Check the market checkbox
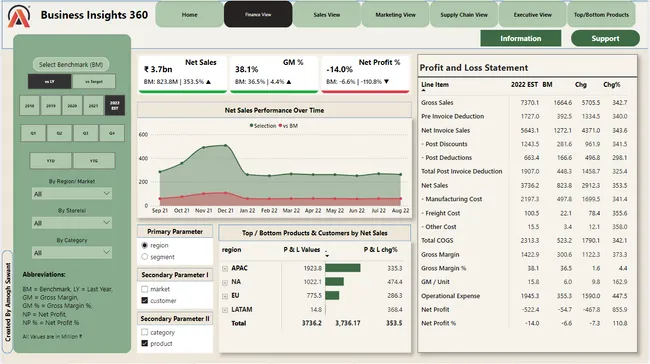The height and width of the screenshot is (364, 650). 145,289
